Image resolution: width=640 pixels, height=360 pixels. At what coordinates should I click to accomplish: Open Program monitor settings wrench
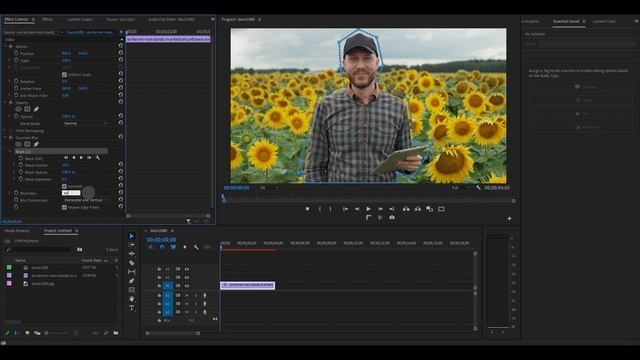(x=478, y=188)
